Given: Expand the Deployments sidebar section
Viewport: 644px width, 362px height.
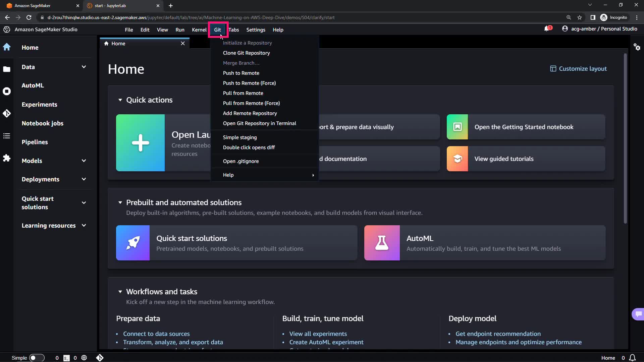Looking at the screenshot, I should pyautogui.click(x=84, y=179).
